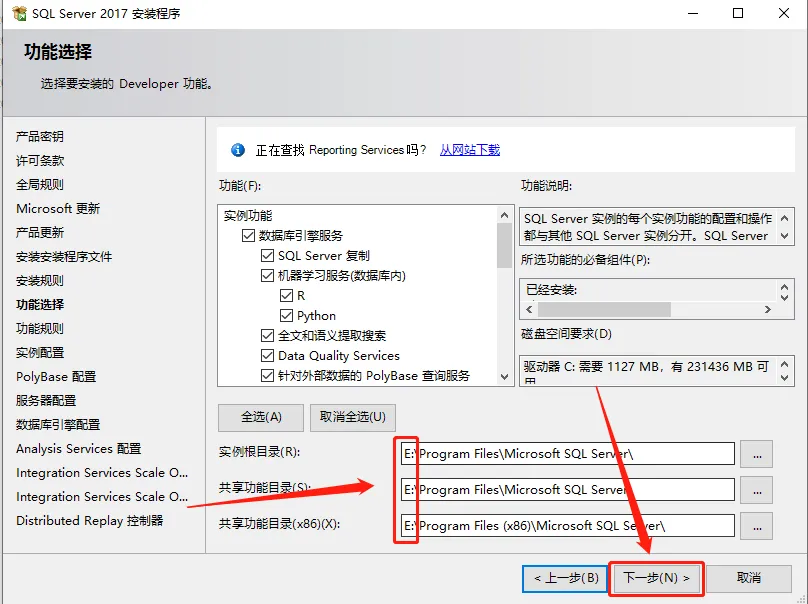Maximize the installer window

coord(738,13)
